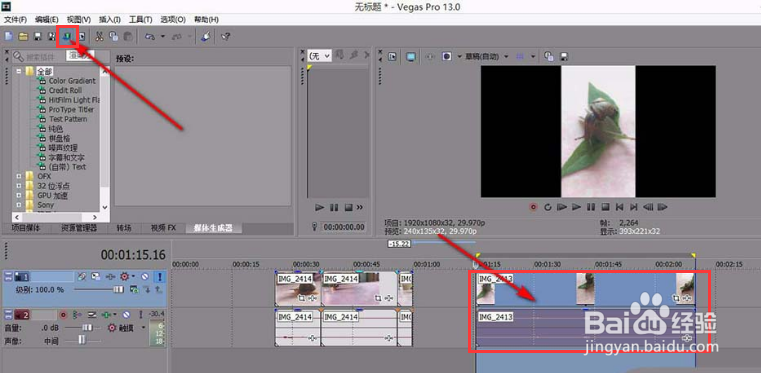The width and height of the screenshot is (761, 373).
Task: Toggle Mute on video track 1
Action: (145, 276)
